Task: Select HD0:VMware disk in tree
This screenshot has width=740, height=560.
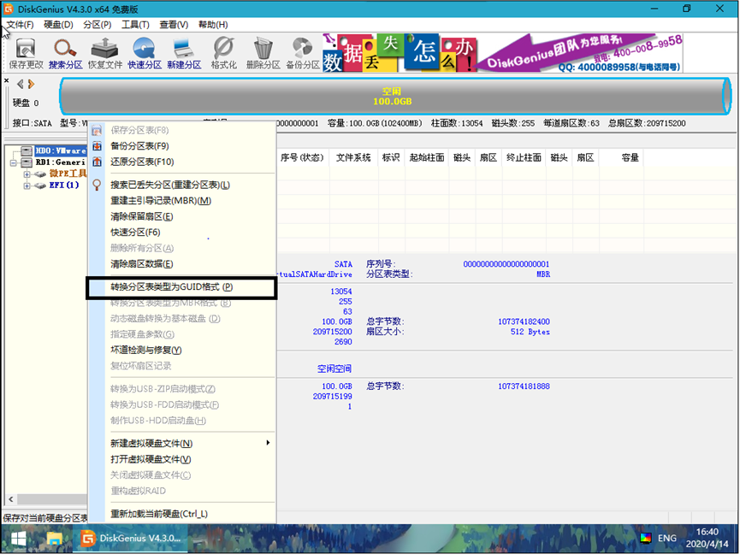Action: 61,150
